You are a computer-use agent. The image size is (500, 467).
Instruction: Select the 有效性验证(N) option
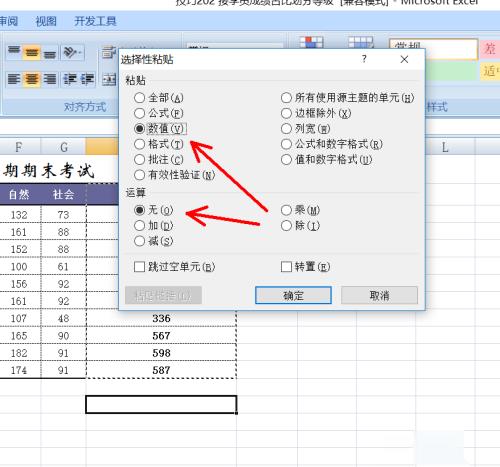tap(174, 175)
